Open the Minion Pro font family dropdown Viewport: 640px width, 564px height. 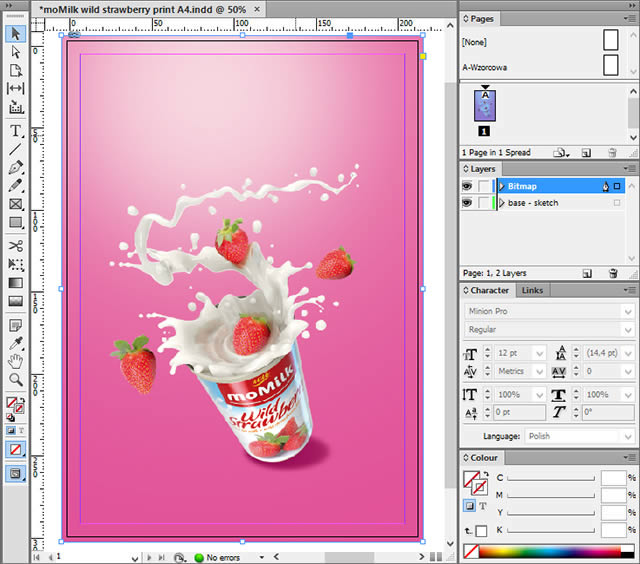628,311
